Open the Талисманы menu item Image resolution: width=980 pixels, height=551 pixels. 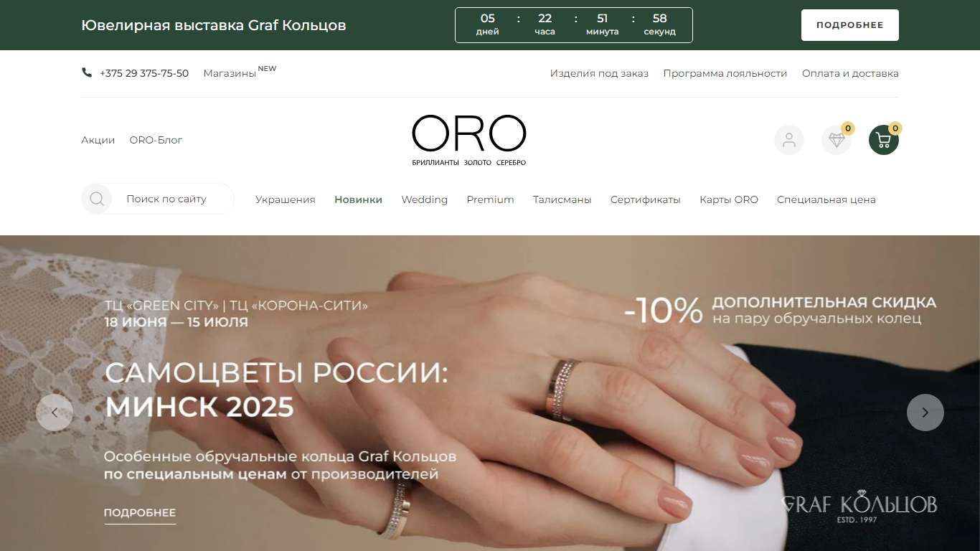pos(562,199)
